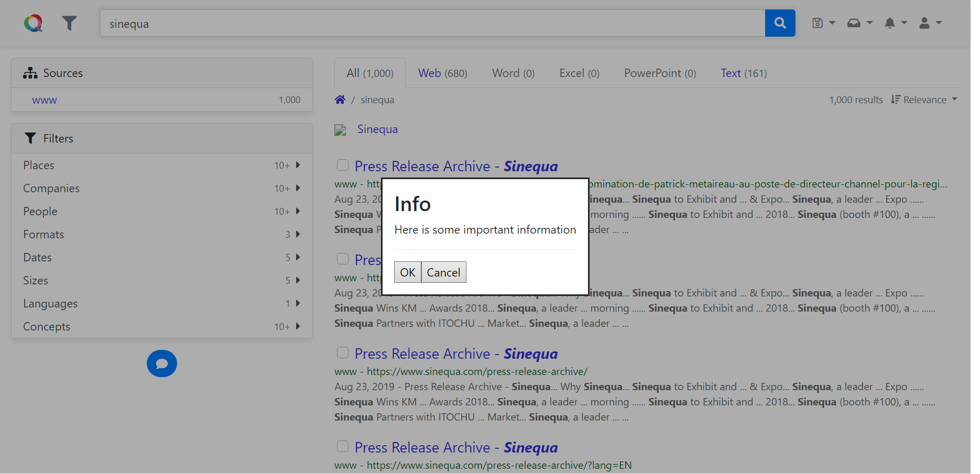This screenshot has width=980, height=474.
Task: Click the blue magnifier search button
Action: (x=780, y=23)
